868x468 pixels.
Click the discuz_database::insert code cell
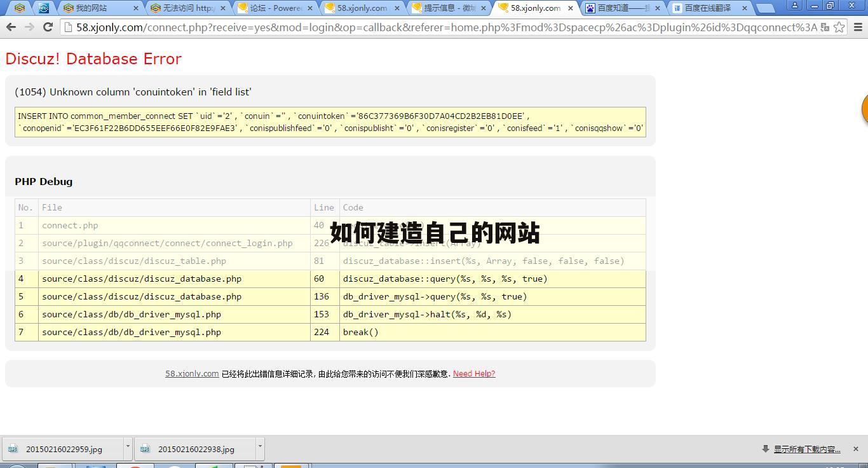pyautogui.click(x=492, y=261)
